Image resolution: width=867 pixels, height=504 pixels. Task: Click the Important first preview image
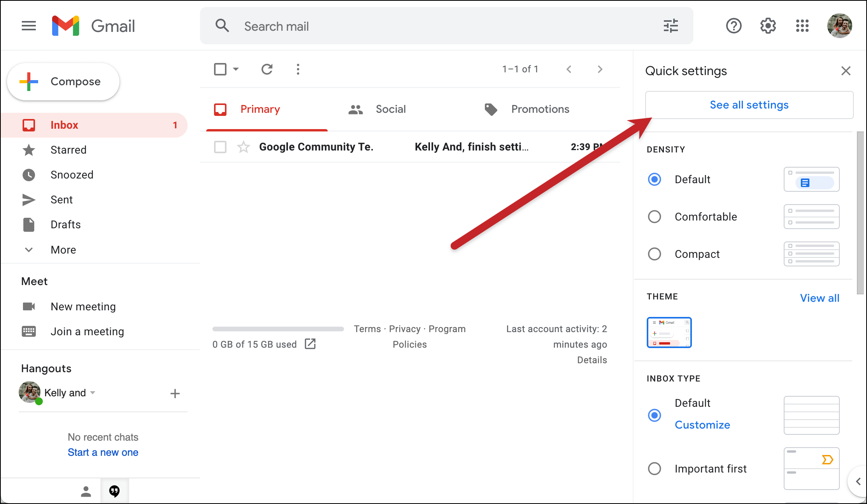click(811, 469)
